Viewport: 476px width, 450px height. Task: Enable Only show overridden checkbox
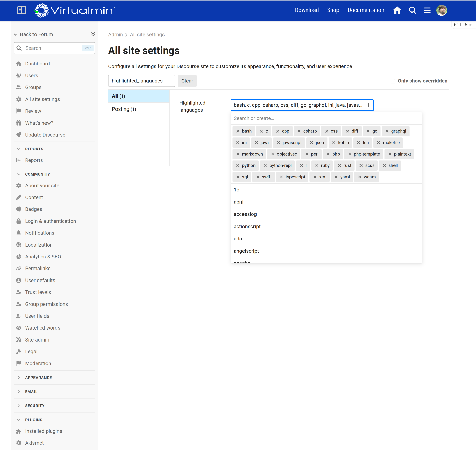point(393,81)
